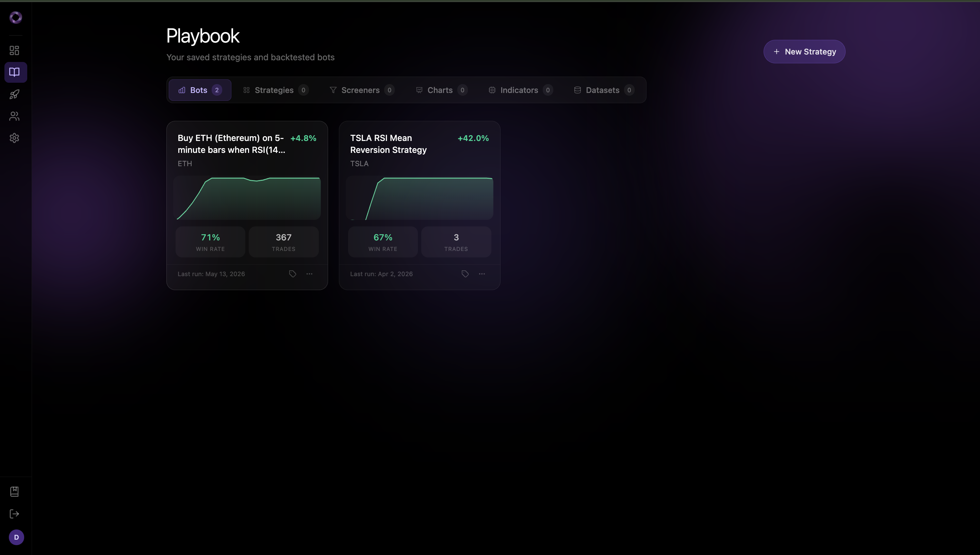Viewport: 980px width, 555px height.
Task: Switch to the Datasets tab
Action: click(604, 90)
